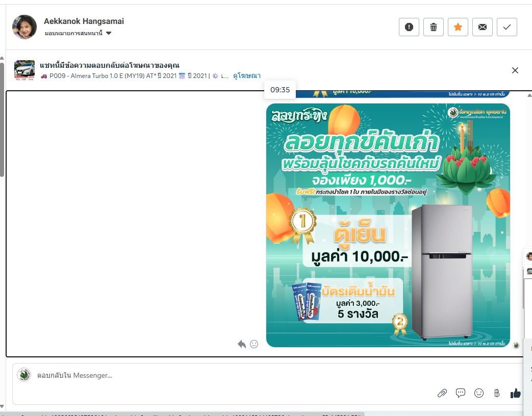Open the ดูโฆษณา link
This screenshot has width=532, height=416.
click(247, 75)
